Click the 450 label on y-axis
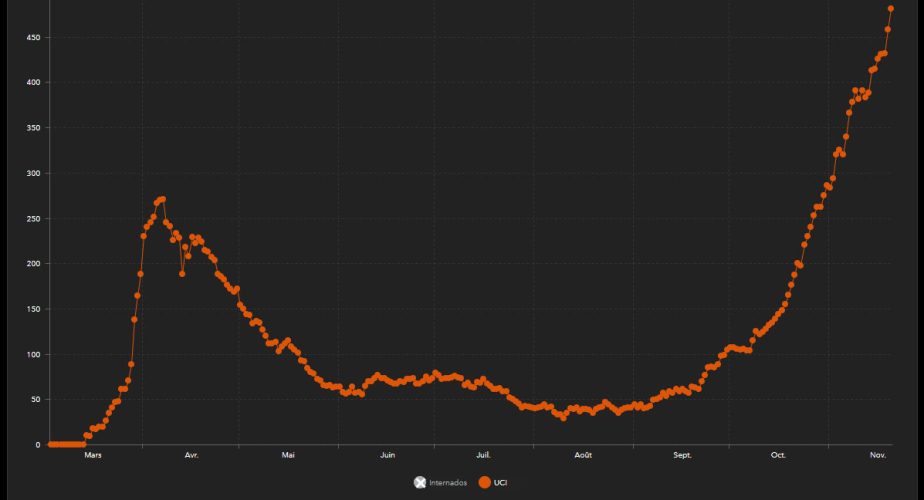The width and height of the screenshot is (924, 500). (33, 37)
